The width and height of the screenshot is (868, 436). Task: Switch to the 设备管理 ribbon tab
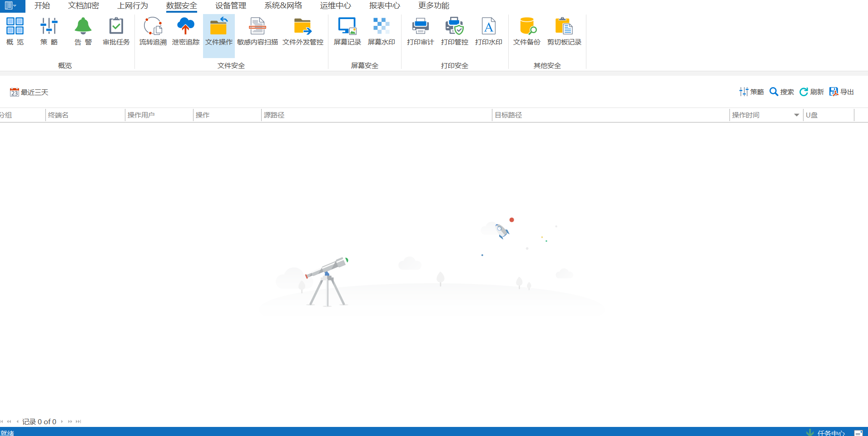coord(231,6)
